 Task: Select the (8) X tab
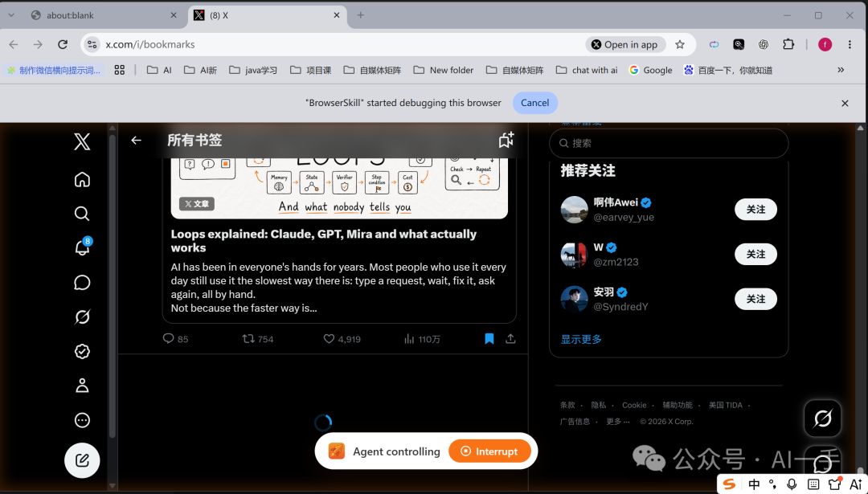click(x=268, y=15)
